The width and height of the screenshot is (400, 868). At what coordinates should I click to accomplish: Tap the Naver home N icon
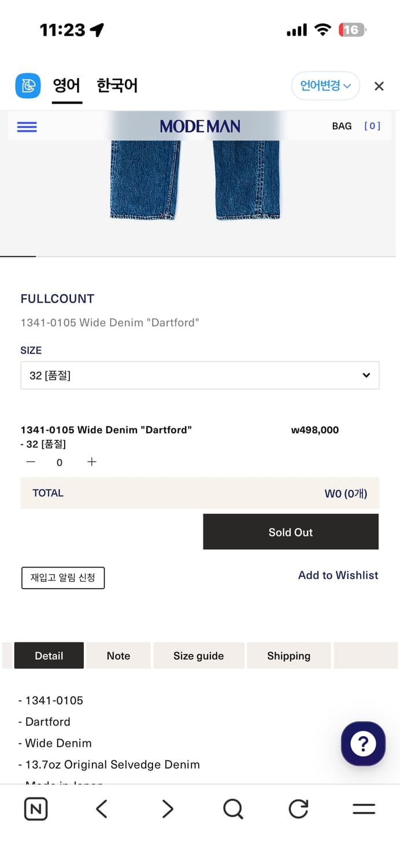(36, 809)
